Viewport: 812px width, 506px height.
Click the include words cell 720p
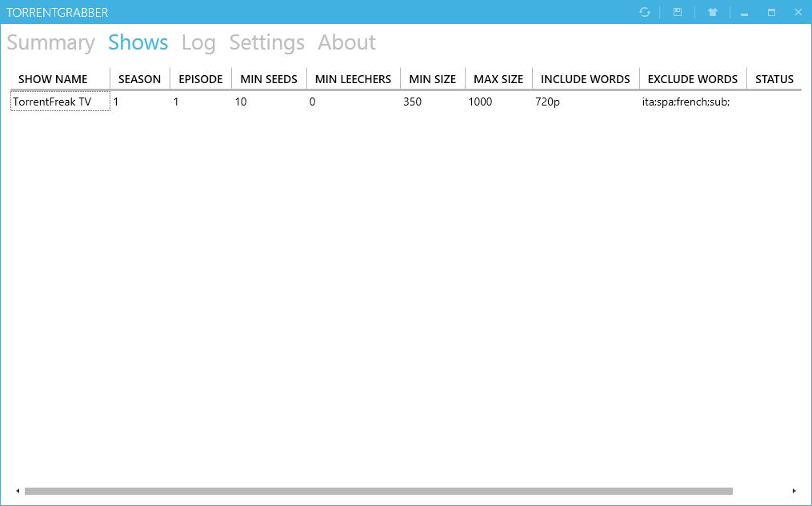point(547,102)
